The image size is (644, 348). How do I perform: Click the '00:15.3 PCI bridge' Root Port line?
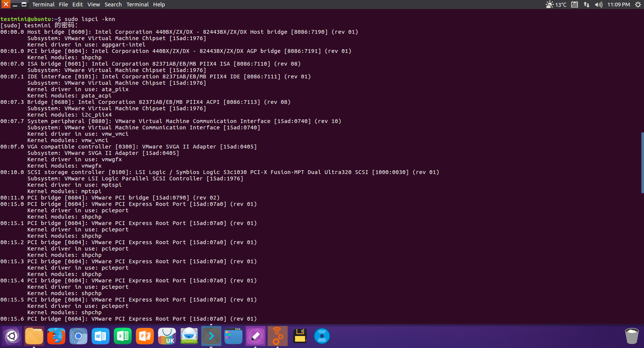[128, 261]
